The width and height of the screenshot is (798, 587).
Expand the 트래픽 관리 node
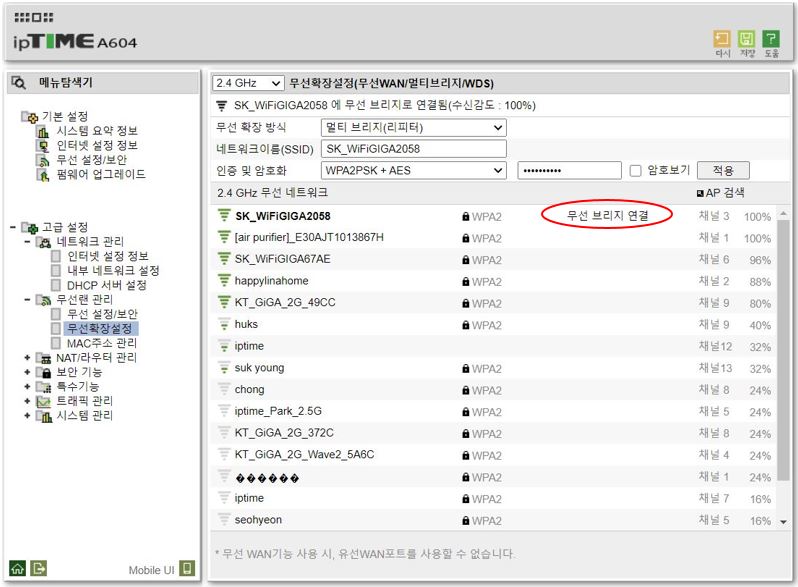coord(27,401)
